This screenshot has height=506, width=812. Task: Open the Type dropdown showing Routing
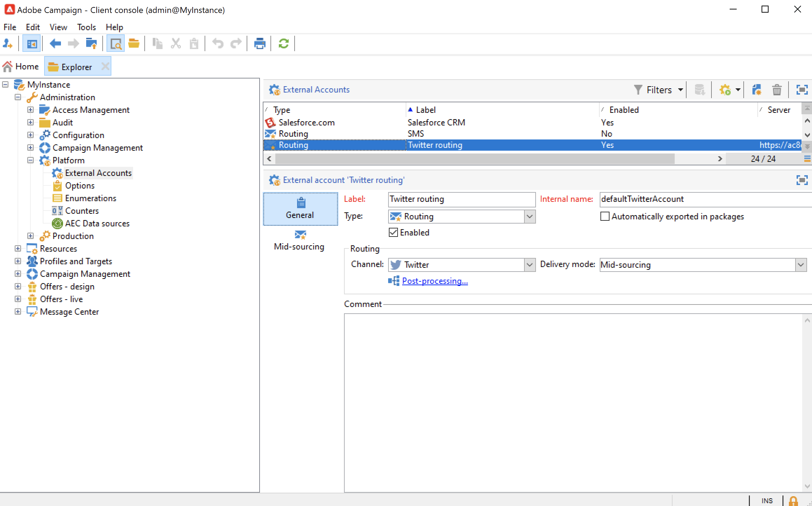(x=530, y=217)
